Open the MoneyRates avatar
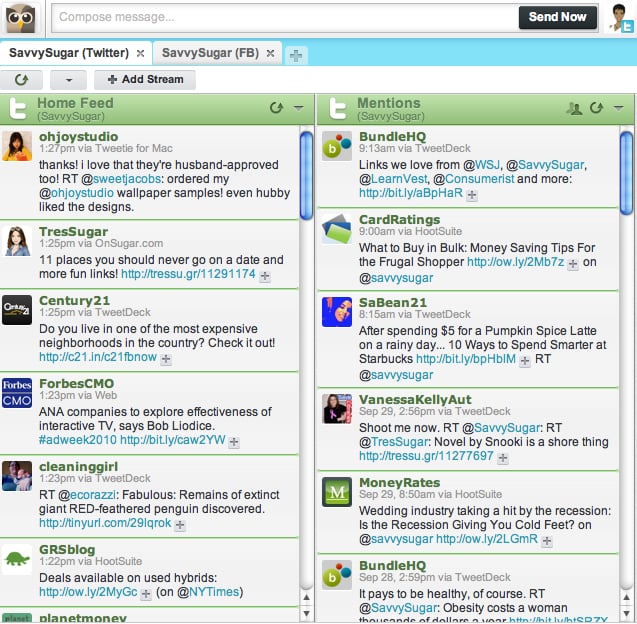This screenshot has width=637, height=624. tap(337, 492)
